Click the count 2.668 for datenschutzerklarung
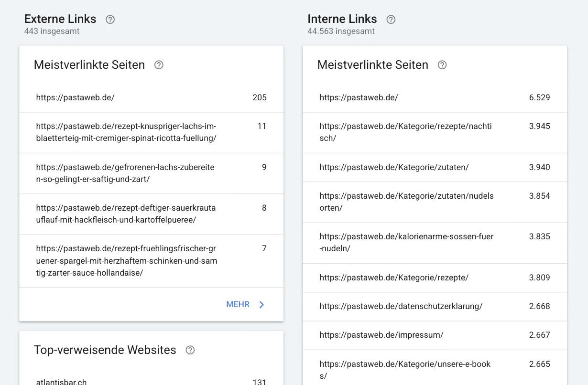This screenshot has height=385, width=588. [540, 306]
